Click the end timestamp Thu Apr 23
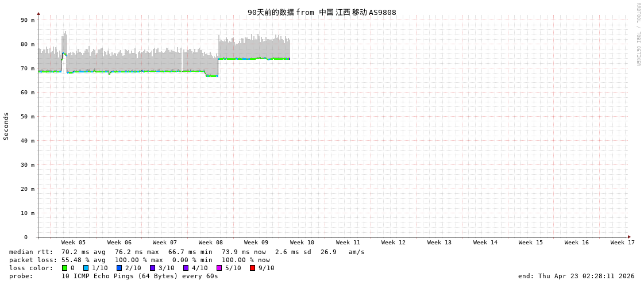Screen dimensions: 644x284 576,276
